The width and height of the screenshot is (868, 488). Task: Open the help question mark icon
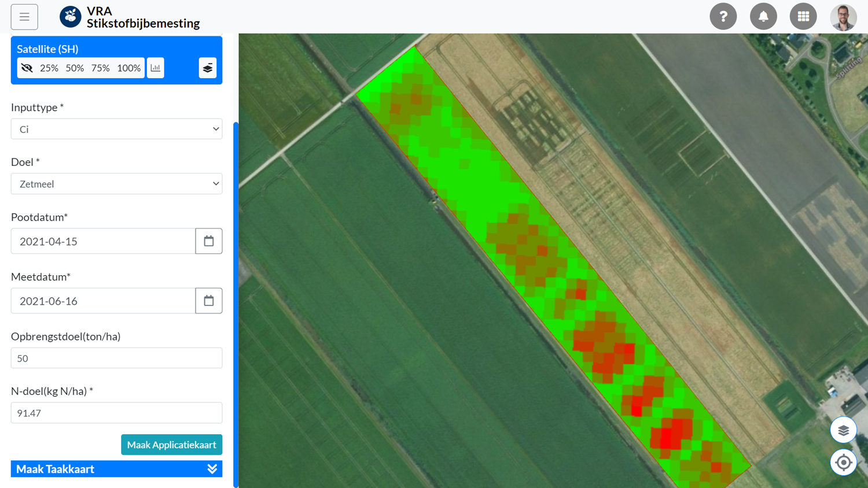723,17
